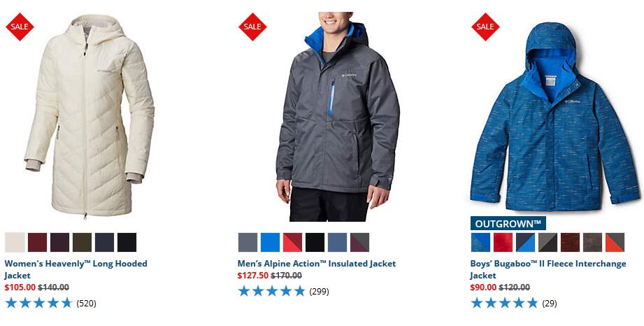Open the Boys' Bugaboo II Fleece Interchange Jacket link
The height and width of the screenshot is (326, 644).
548,269
